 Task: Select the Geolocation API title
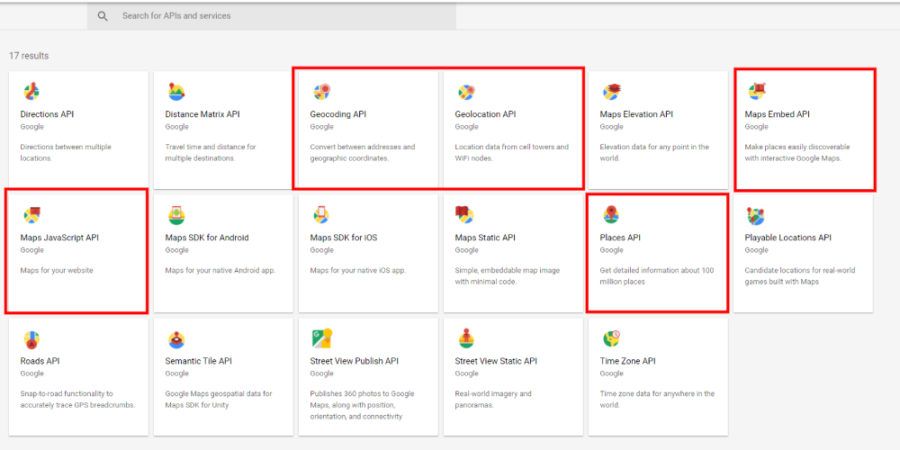486,114
